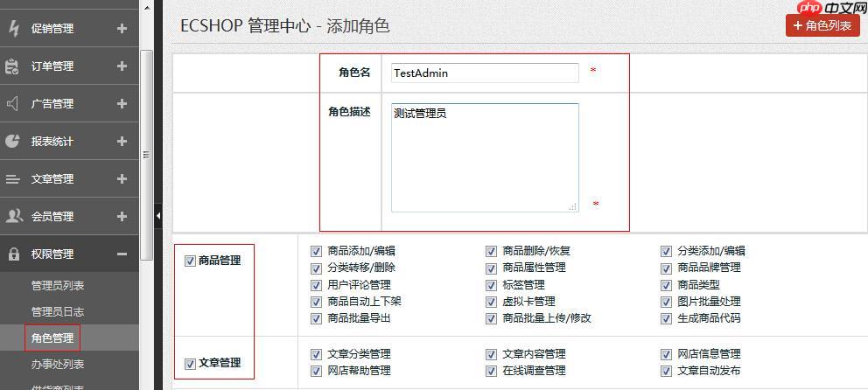Image resolution: width=868 pixels, height=390 pixels.
Task: Uncheck 标签管理 permission
Action: (x=491, y=285)
